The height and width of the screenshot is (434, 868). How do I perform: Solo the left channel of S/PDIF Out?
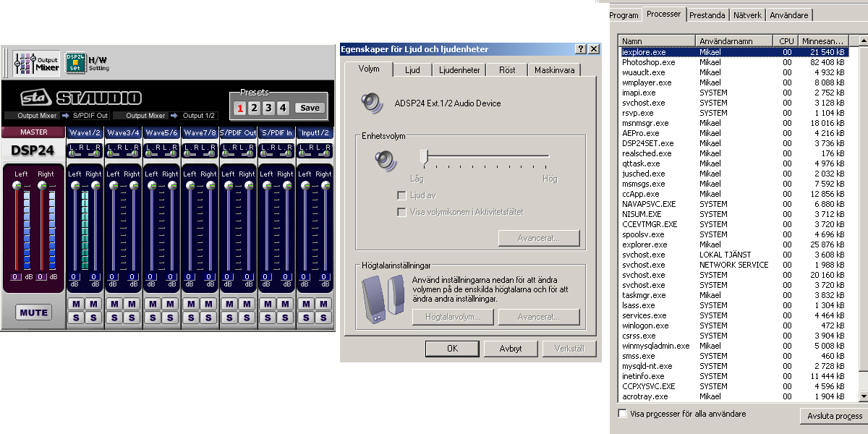tap(229, 318)
